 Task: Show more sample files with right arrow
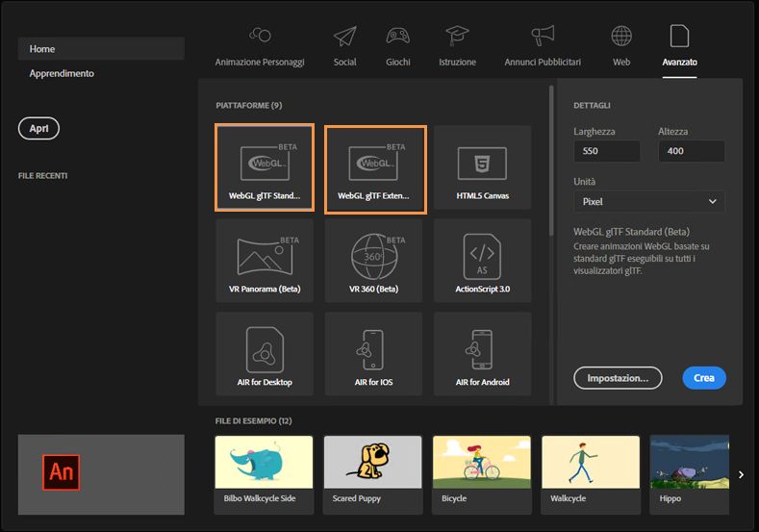click(x=741, y=475)
